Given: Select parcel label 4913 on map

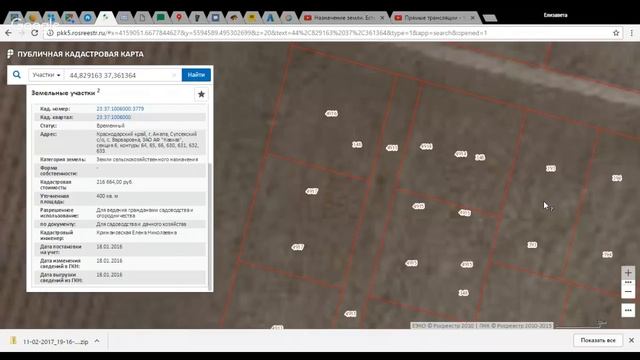Looking at the screenshot, I should (x=392, y=148).
